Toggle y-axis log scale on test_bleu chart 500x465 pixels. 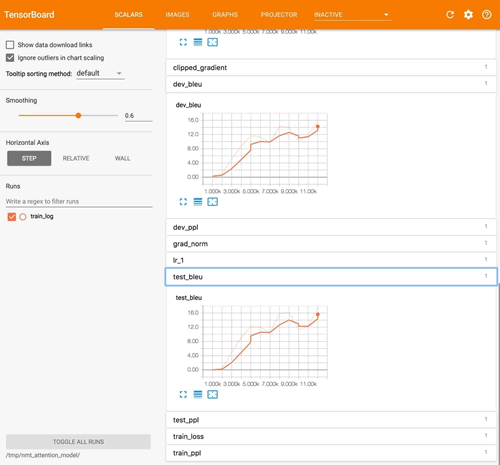tap(198, 394)
